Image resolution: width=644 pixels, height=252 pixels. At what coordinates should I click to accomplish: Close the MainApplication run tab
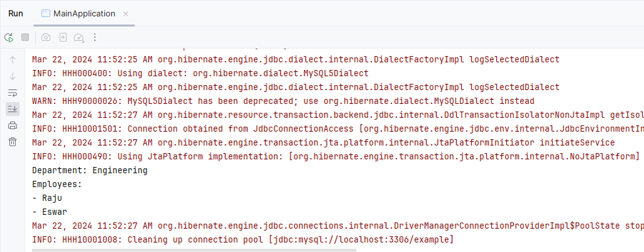pyautogui.click(x=126, y=13)
